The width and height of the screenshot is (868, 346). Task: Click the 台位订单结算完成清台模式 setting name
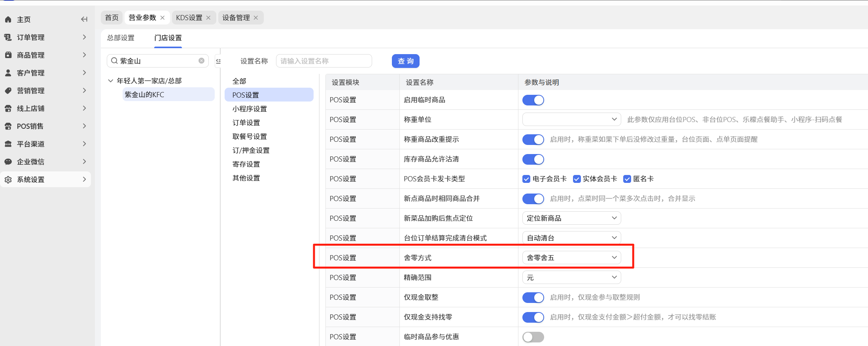pyautogui.click(x=445, y=238)
